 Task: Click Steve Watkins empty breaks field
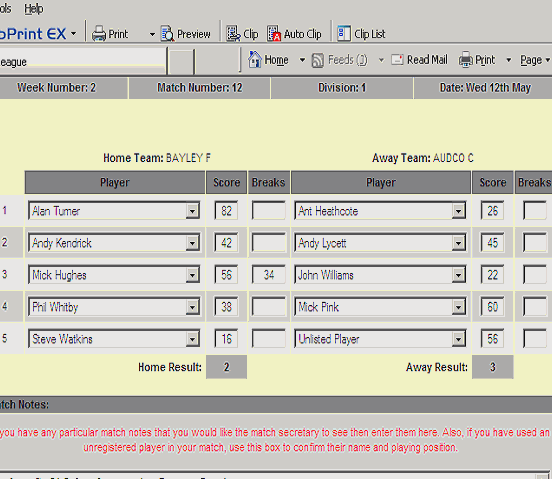click(269, 339)
